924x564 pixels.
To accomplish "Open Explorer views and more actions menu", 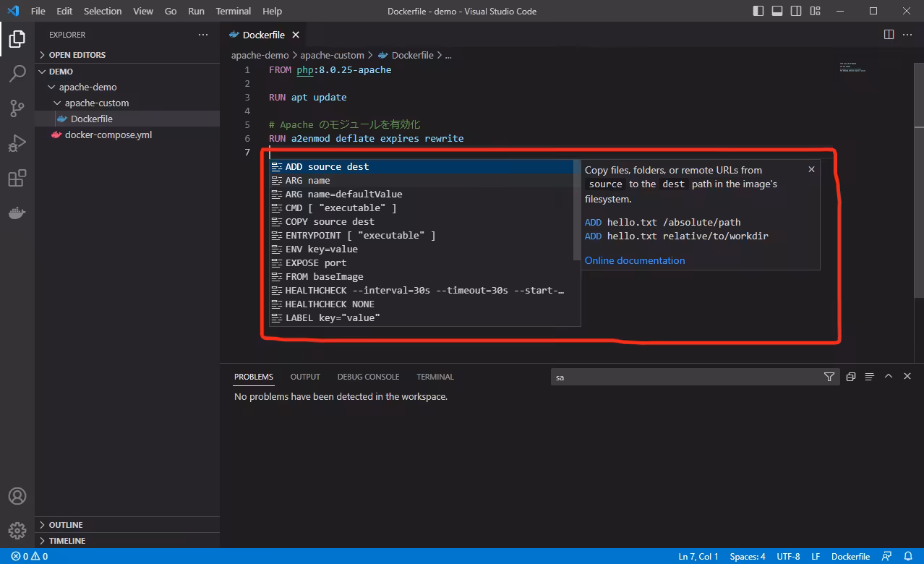I will coord(203,35).
